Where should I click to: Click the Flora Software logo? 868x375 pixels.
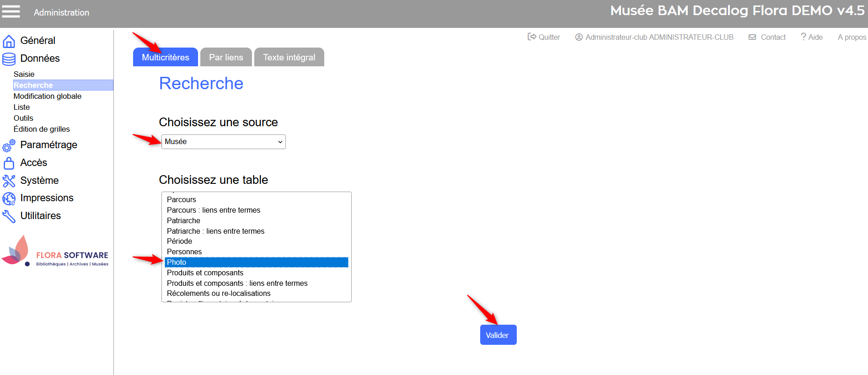pyautogui.click(x=55, y=252)
